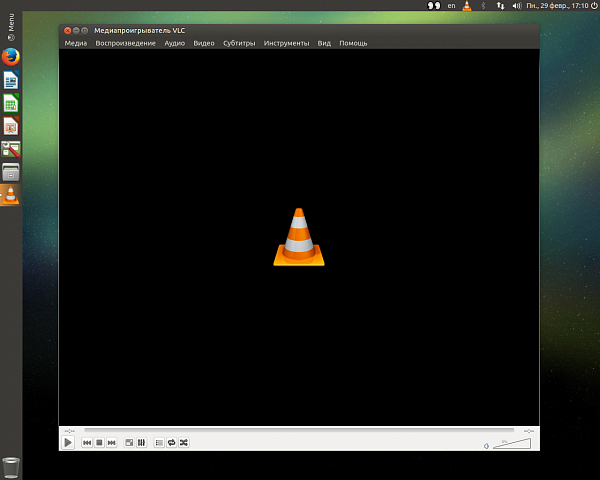The width and height of the screenshot is (600, 480).
Task: Toggle loop repeat mode
Action: click(x=171, y=443)
